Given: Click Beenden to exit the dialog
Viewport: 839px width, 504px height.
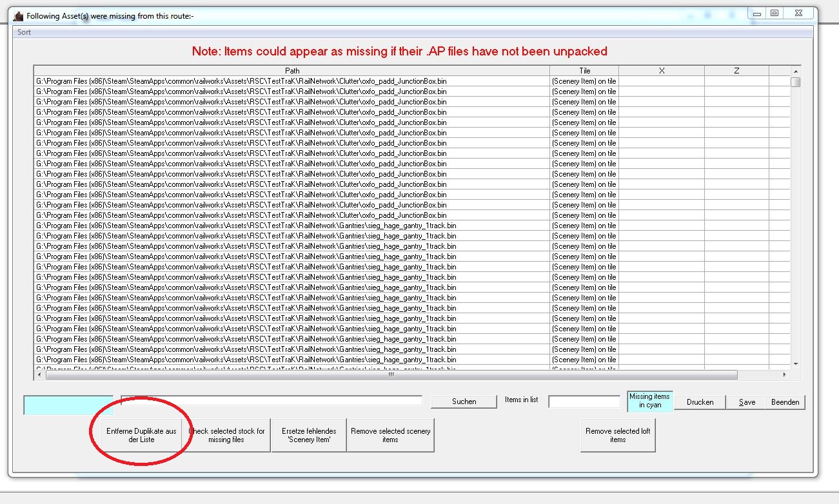Looking at the screenshot, I should [x=785, y=402].
